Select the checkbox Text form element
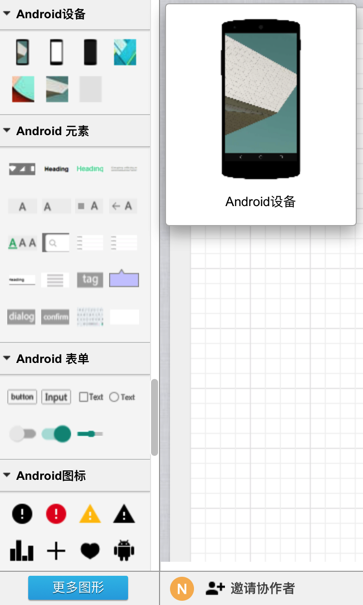363x605 pixels. point(91,397)
